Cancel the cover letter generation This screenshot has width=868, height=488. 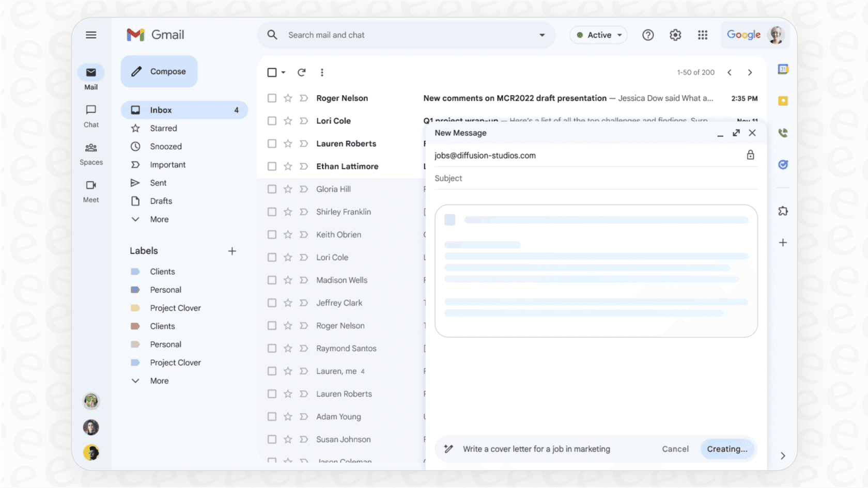pyautogui.click(x=675, y=449)
